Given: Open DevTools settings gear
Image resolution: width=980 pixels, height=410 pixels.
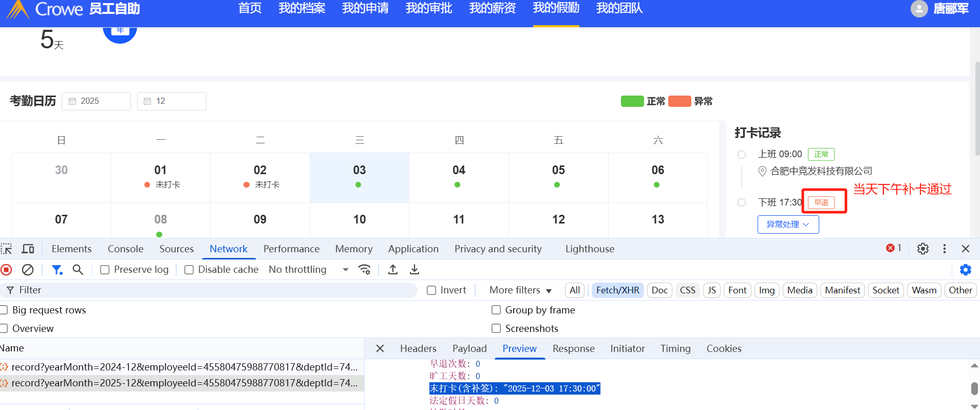Looking at the screenshot, I should (923, 249).
